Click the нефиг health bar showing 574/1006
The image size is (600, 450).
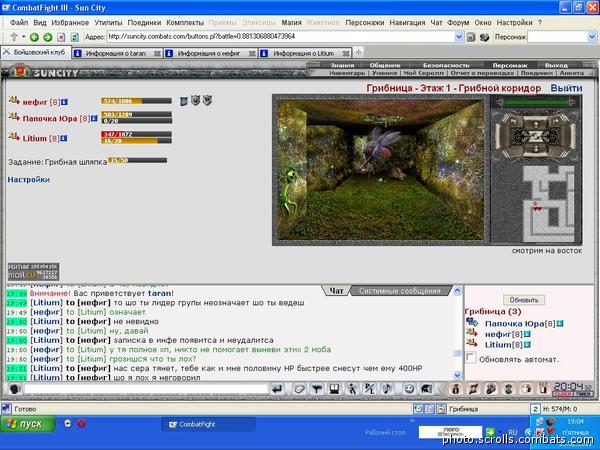pos(136,101)
